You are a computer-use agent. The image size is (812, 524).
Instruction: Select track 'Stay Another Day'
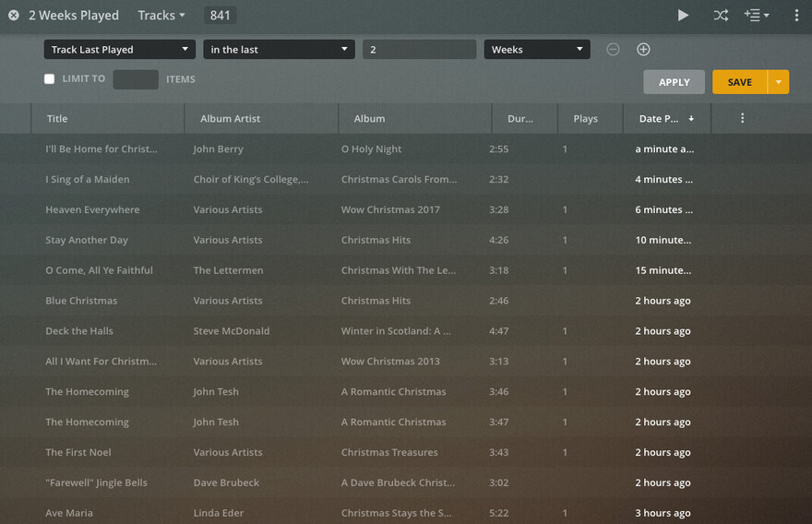(87, 240)
